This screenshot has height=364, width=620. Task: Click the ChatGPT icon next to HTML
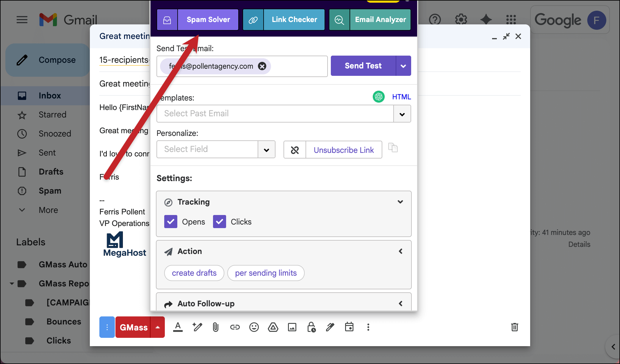378,97
